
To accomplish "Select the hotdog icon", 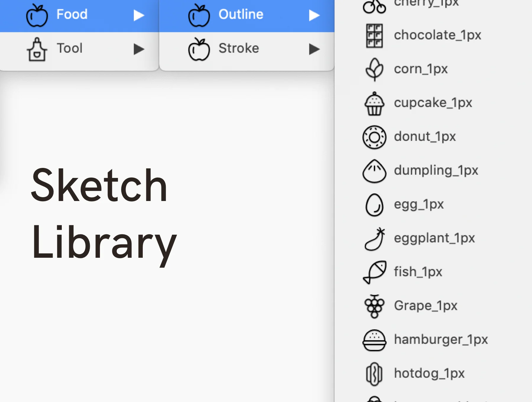I will pyautogui.click(x=374, y=374).
